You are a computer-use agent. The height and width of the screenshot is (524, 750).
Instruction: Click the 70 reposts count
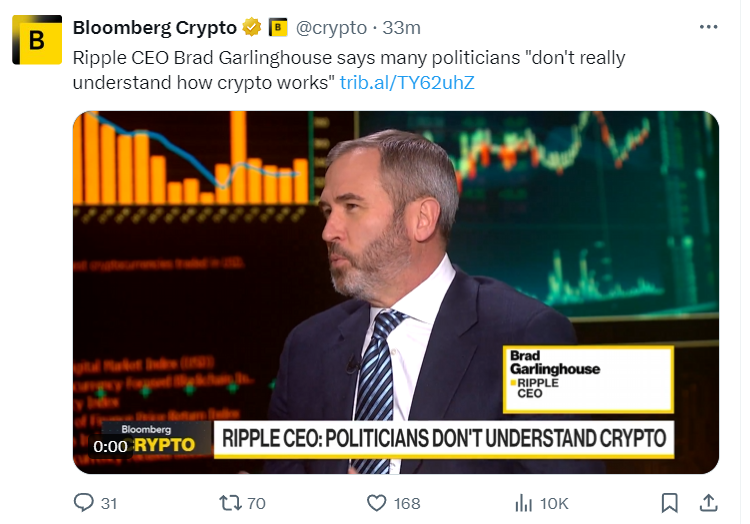(256, 503)
